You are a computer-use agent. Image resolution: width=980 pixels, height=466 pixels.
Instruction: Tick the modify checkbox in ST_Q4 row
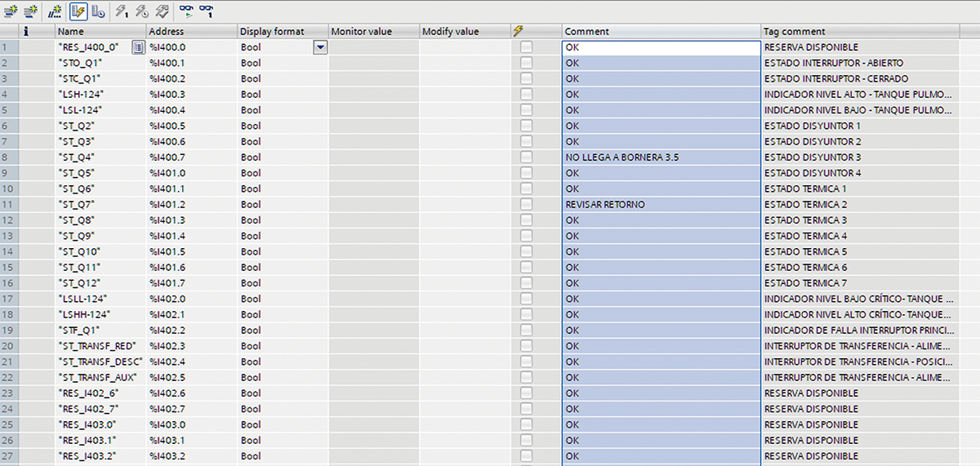[x=526, y=158]
